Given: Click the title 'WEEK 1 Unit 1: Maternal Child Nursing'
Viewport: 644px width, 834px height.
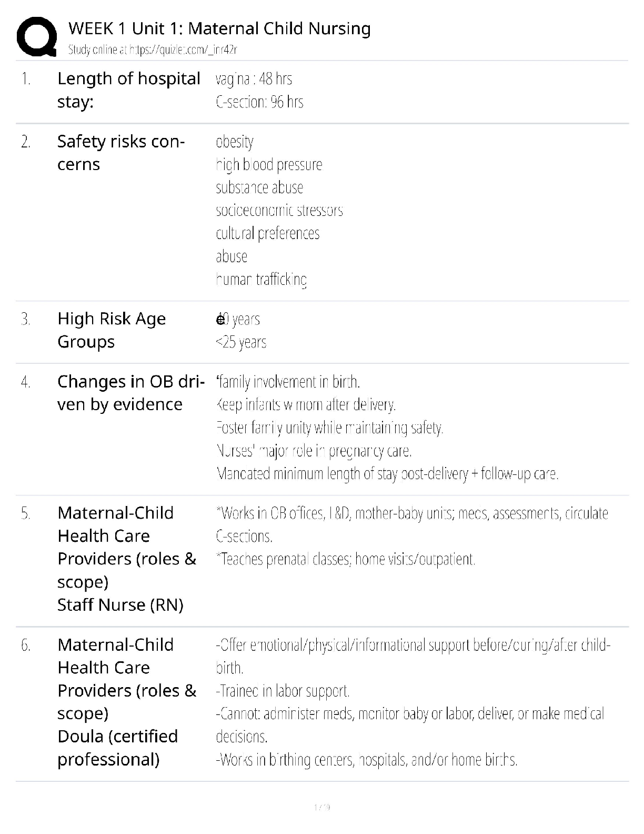Looking at the screenshot, I should pyautogui.click(x=219, y=28).
